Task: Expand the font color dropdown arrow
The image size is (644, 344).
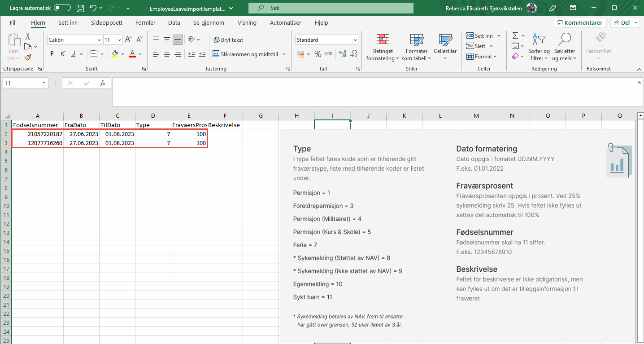Action: (139, 54)
